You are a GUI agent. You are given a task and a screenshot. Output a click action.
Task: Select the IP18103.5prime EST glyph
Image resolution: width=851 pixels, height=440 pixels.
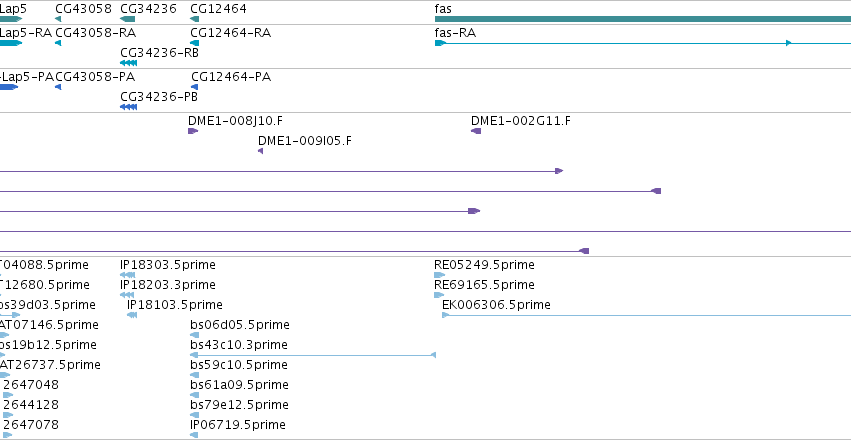[132, 315]
